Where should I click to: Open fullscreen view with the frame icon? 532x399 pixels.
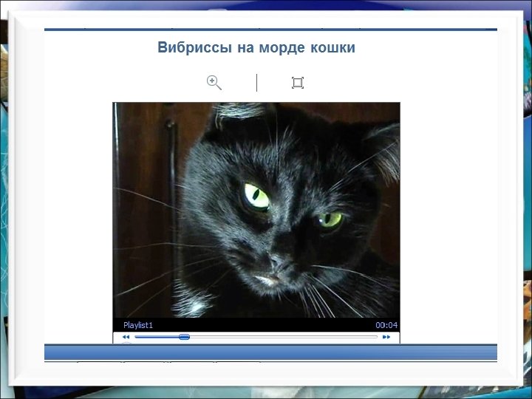tap(298, 83)
